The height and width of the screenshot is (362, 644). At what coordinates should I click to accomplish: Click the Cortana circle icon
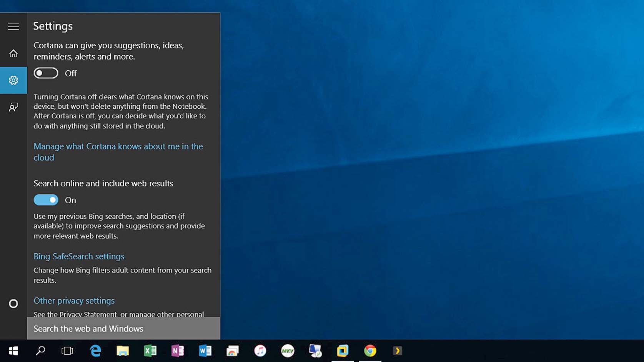tap(13, 304)
